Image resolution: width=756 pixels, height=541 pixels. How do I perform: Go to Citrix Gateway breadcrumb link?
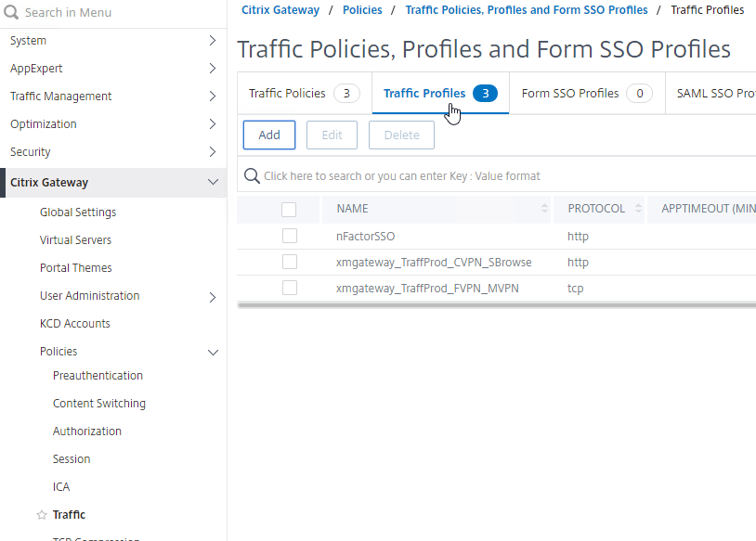(x=280, y=10)
